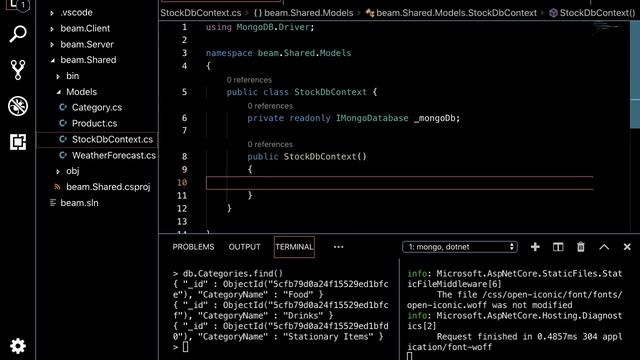Expand the bin folder
Screen dimensions: 640x360
[58, 76]
